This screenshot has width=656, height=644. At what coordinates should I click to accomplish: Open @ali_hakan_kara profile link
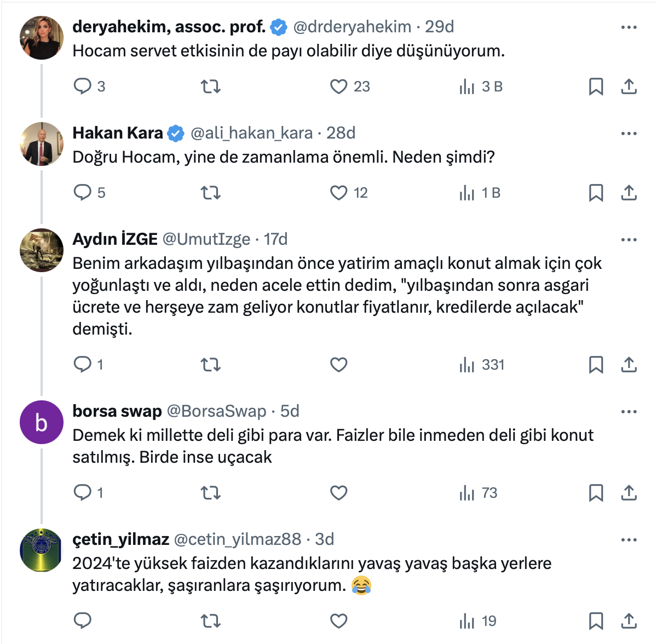point(251,133)
